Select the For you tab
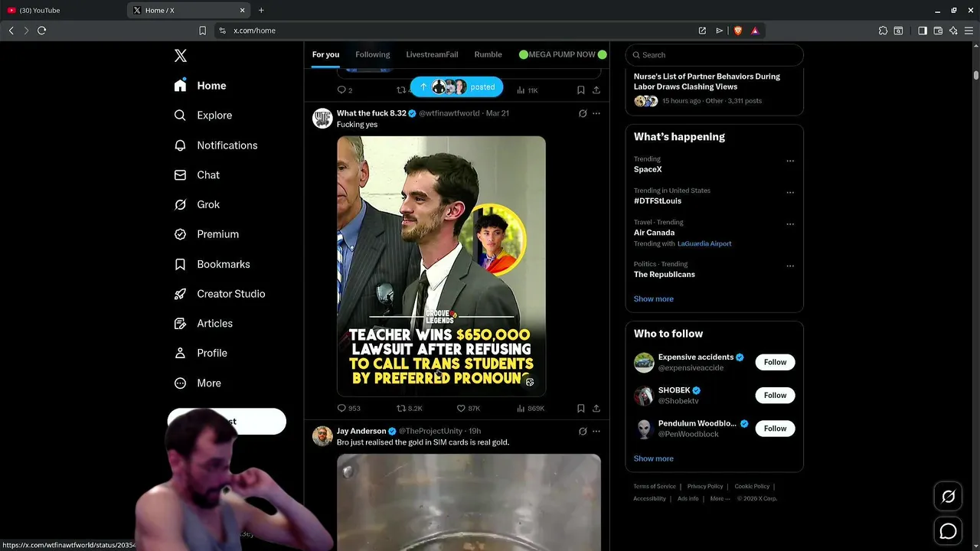This screenshot has height=551, width=980. pos(325,54)
